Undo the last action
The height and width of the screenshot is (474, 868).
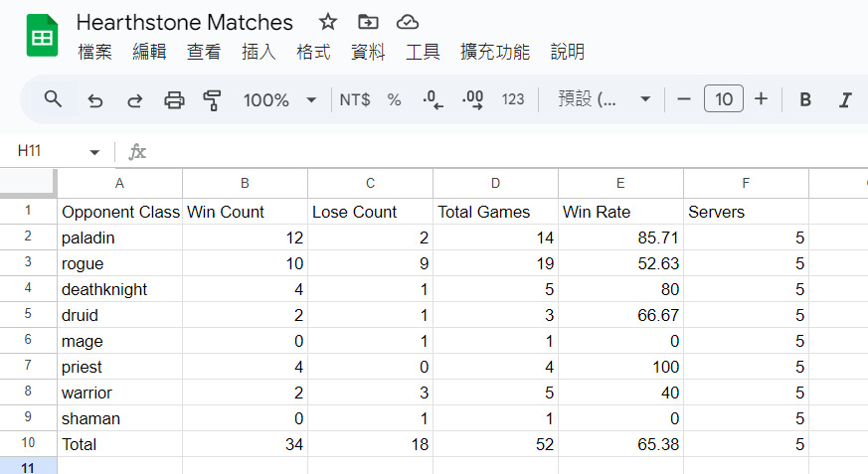(x=95, y=100)
